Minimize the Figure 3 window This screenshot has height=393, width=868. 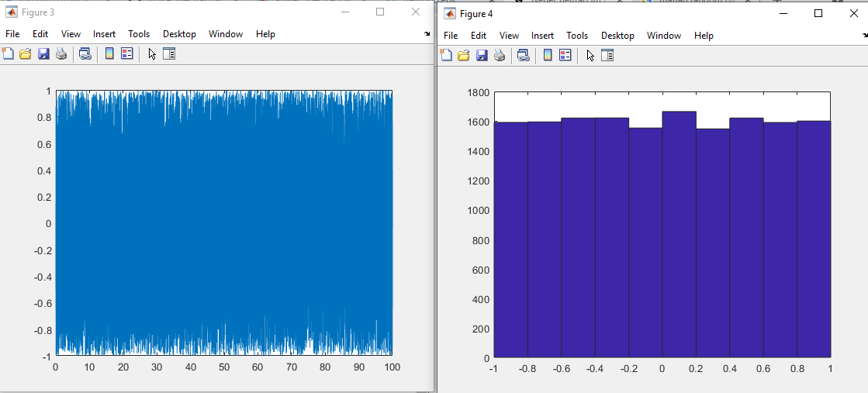[x=344, y=12]
